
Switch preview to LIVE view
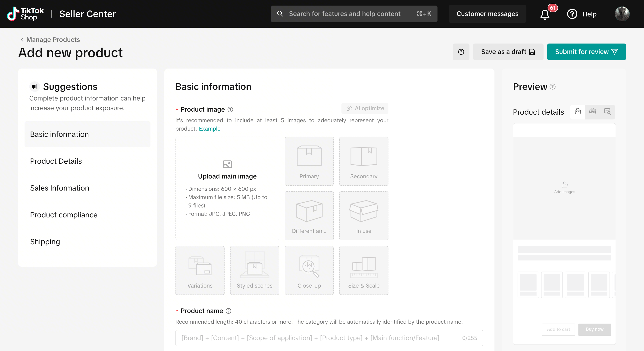pyautogui.click(x=592, y=112)
